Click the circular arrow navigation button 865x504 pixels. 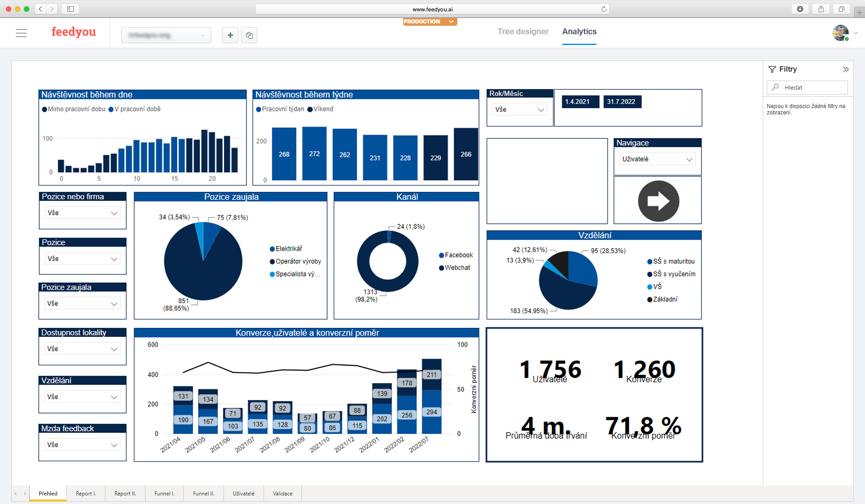point(657,200)
